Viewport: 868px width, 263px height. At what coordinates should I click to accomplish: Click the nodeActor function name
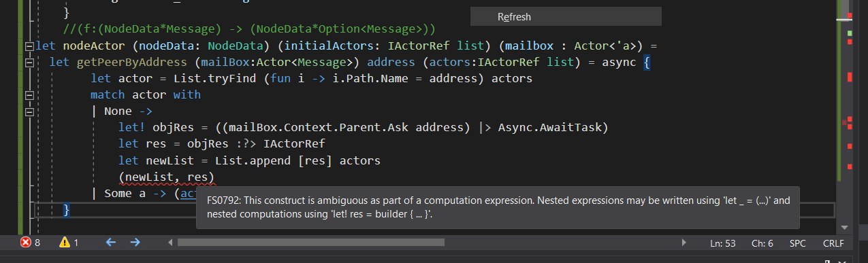(94, 46)
